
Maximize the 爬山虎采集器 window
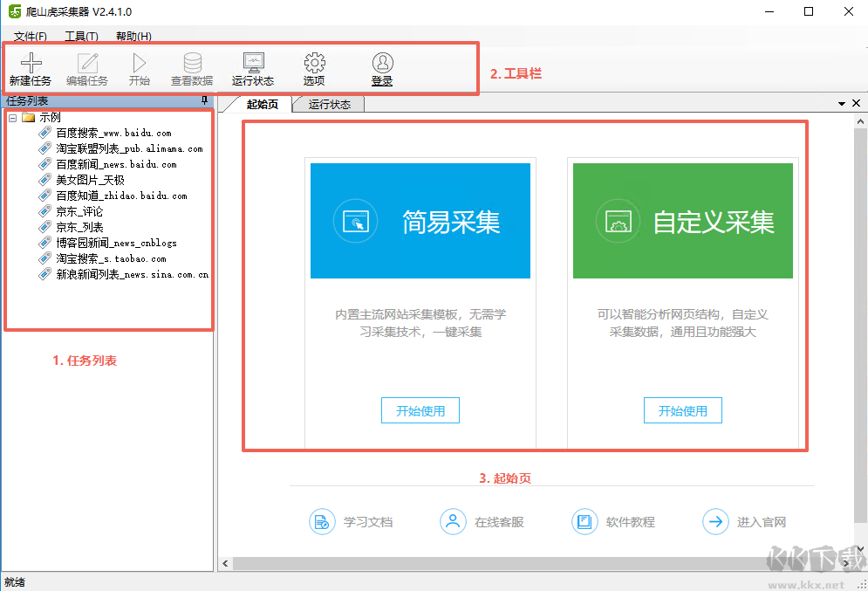coord(809,11)
